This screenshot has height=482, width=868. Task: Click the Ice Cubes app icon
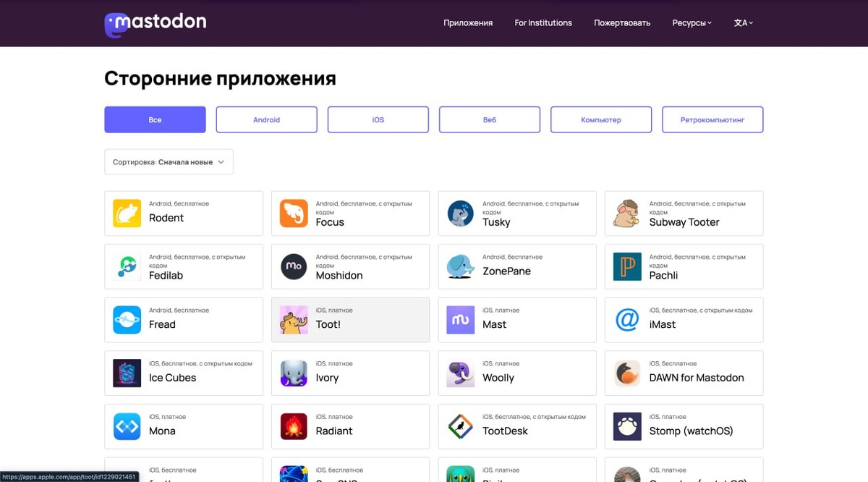click(127, 373)
